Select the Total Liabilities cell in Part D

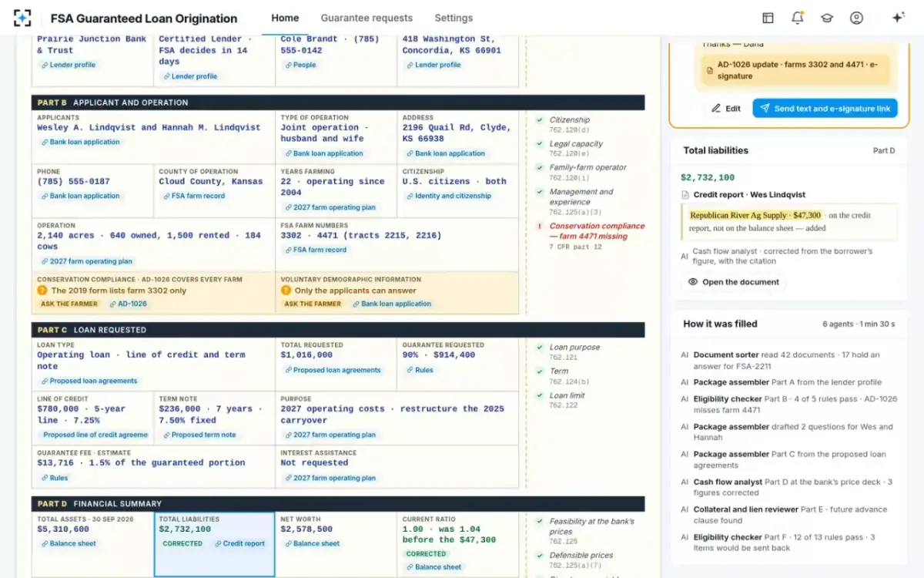(215, 544)
